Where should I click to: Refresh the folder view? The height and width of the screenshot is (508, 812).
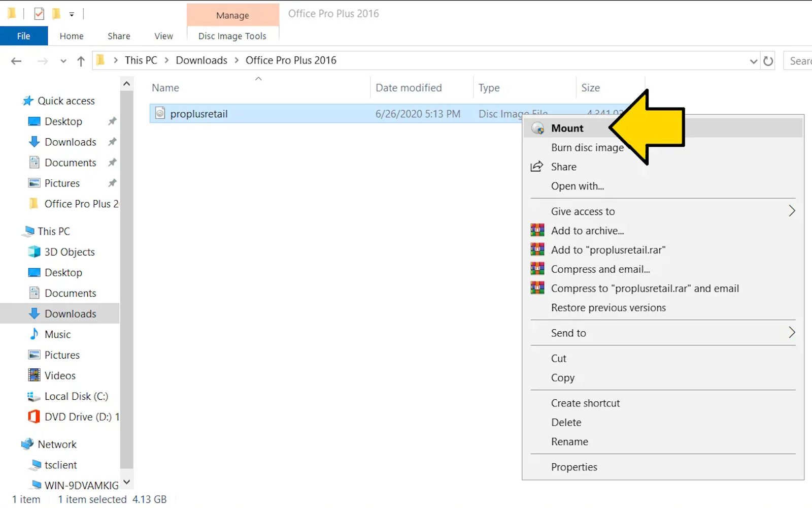(x=768, y=61)
